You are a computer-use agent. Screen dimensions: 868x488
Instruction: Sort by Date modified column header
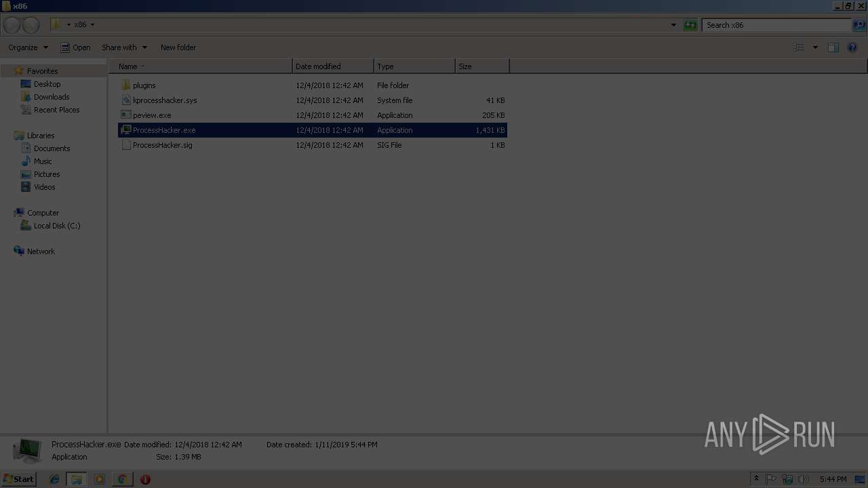[333, 66]
